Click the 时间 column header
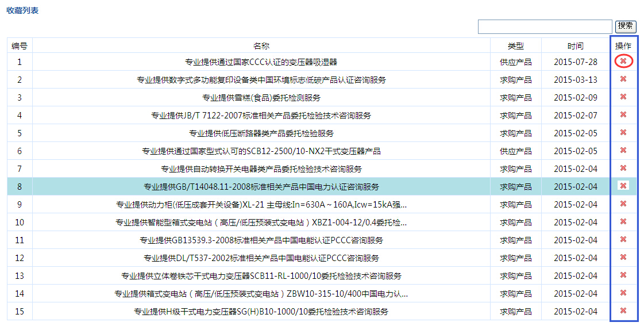The image size is (644, 326). click(x=575, y=46)
